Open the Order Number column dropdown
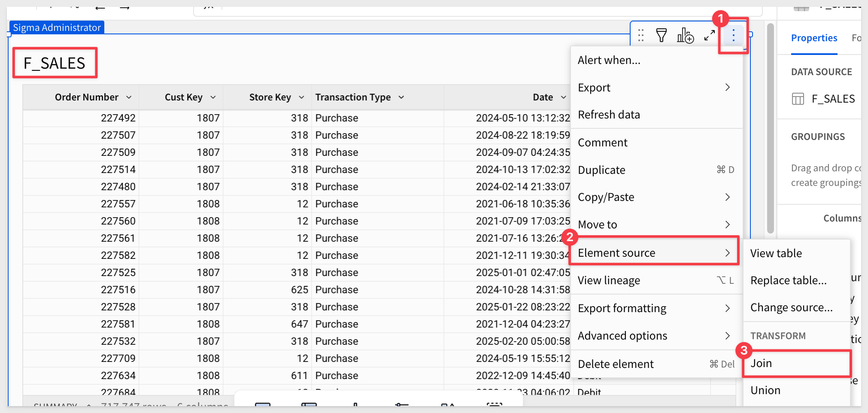This screenshot has width=868, height=413. tap(129, 97)
